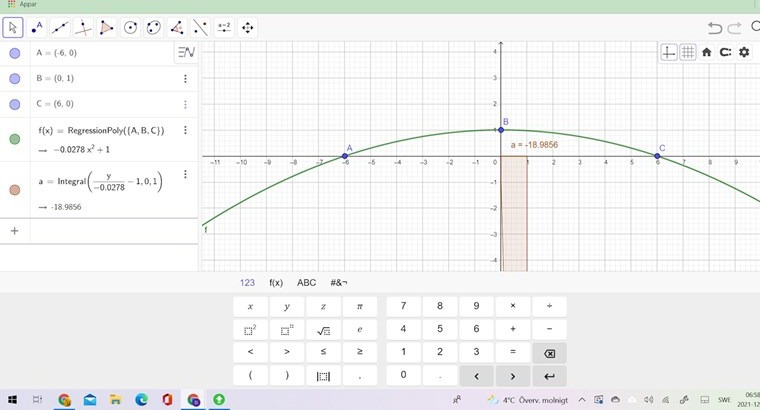Toggle the axes display button
The image size is (760, 410).
coord(669,52)
